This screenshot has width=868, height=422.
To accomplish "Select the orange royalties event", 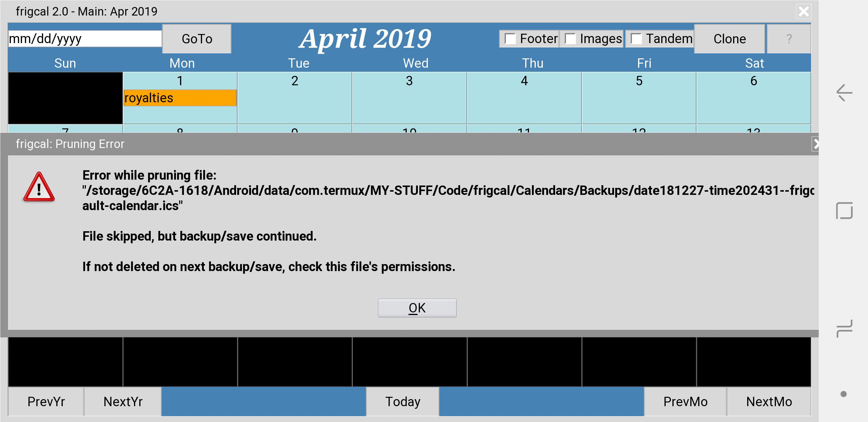I will pos(180,98).
